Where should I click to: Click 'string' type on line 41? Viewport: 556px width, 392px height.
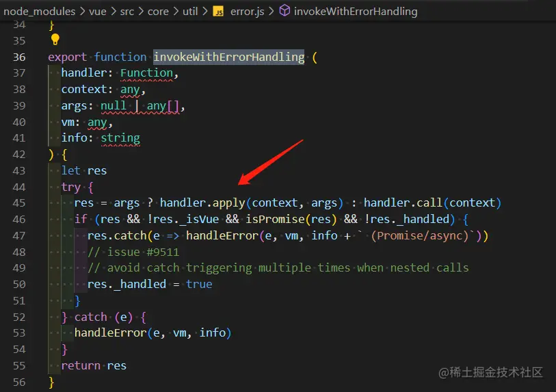120,138
